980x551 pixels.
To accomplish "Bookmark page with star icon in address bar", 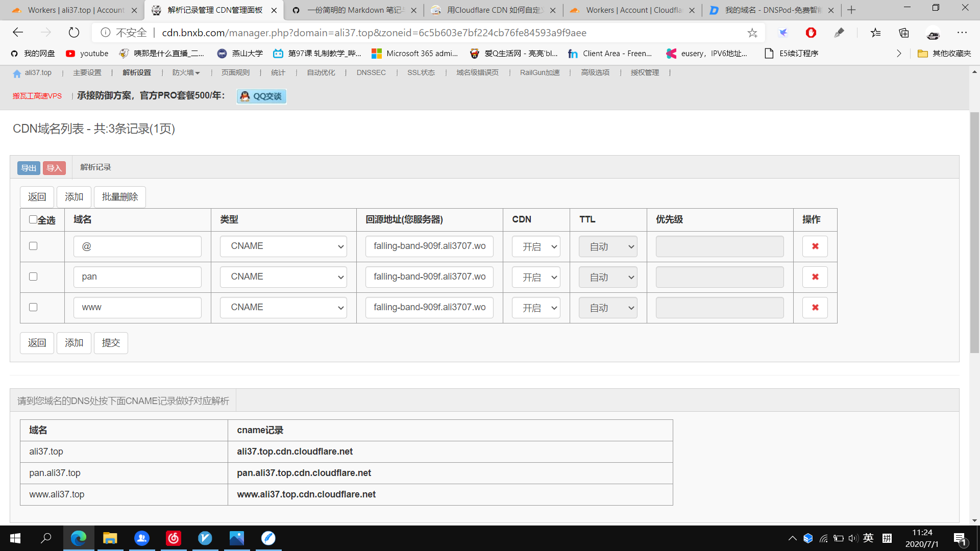I will [752, 33].
